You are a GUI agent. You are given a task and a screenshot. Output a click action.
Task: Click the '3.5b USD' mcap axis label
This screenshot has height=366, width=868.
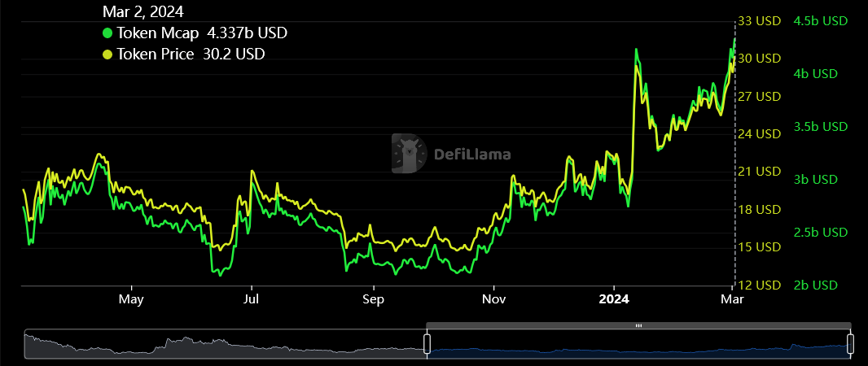(821, 127)
